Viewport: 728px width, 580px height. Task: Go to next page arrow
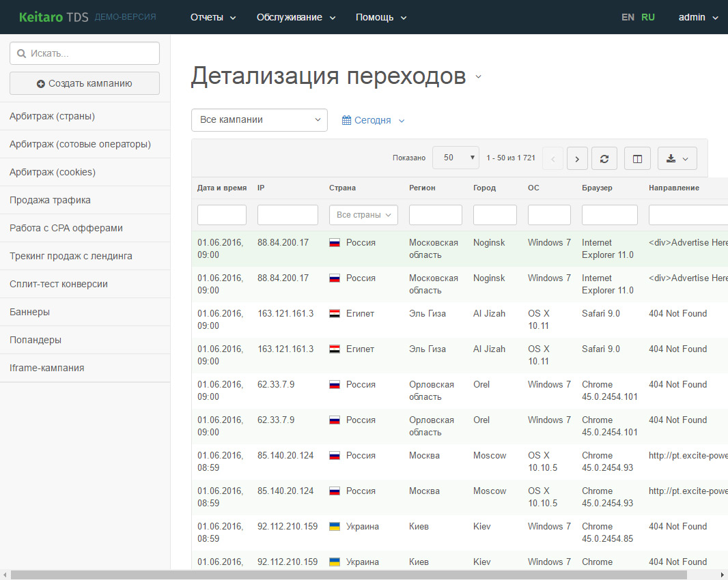577,158
